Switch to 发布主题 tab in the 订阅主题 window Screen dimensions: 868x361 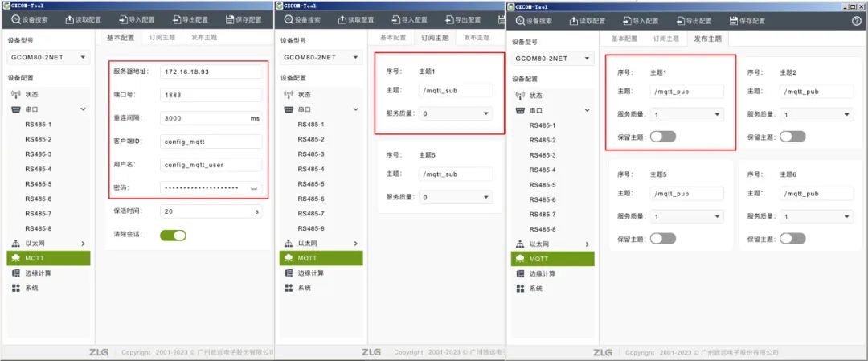click(477, 38)
